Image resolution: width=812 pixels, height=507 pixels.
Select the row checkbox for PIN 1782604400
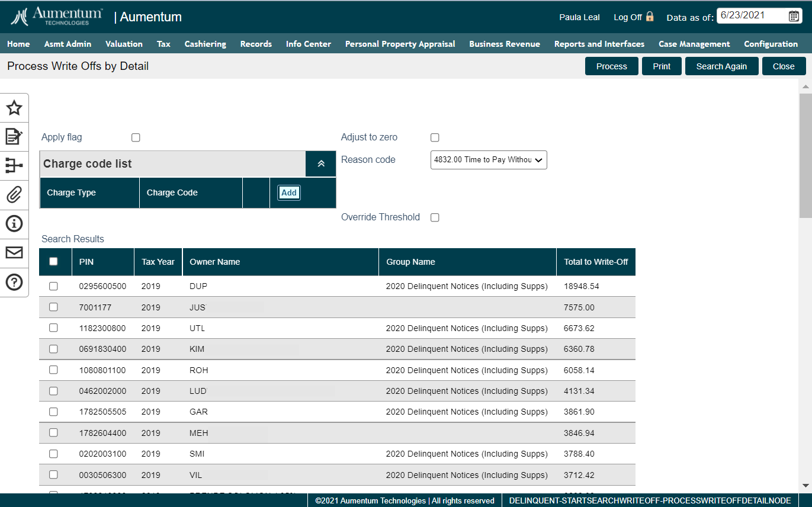53,432
